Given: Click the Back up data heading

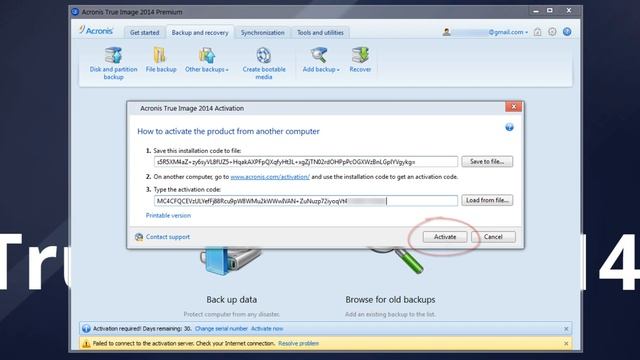Looking at the screenshot, I should (x=231, y=300).
